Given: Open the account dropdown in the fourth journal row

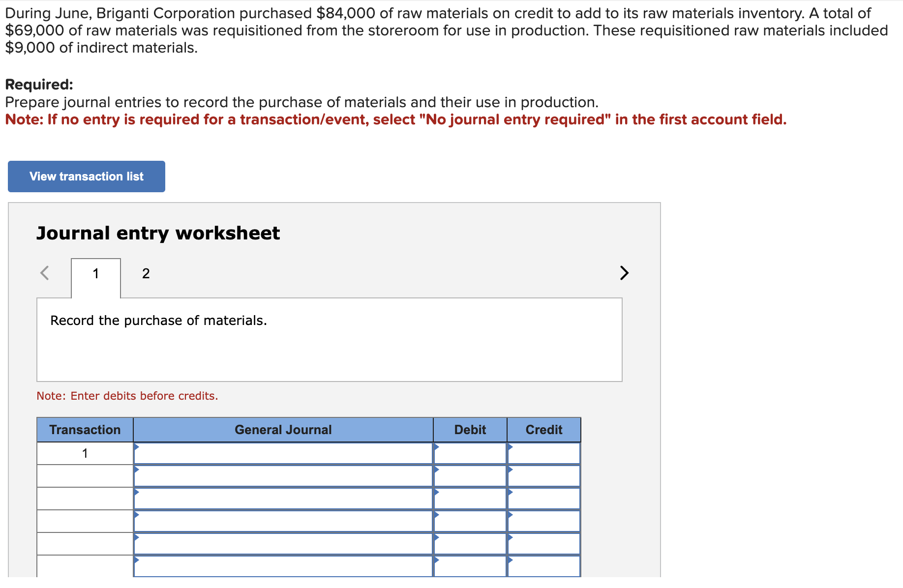Looking at the screenshot, I should pos(136,515).
